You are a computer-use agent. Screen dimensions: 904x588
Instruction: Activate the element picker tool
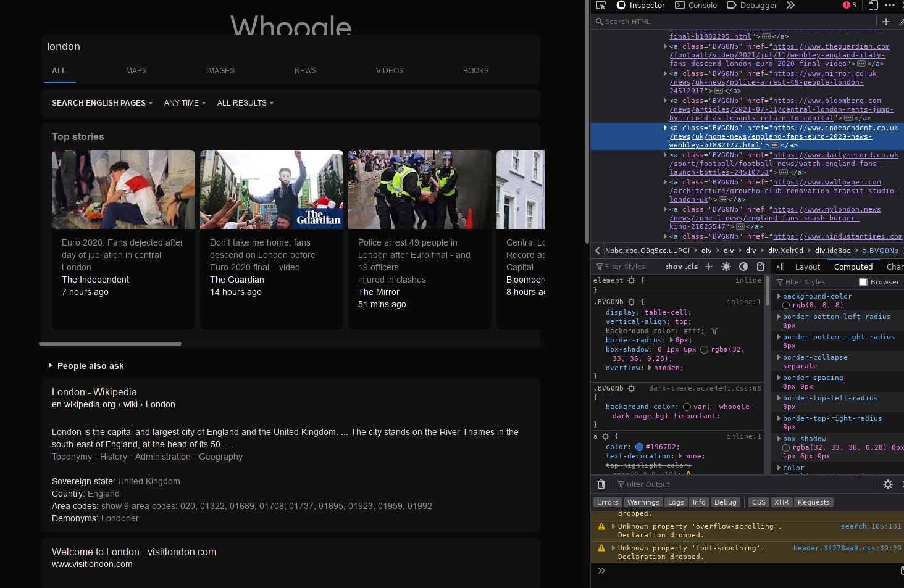601,6
